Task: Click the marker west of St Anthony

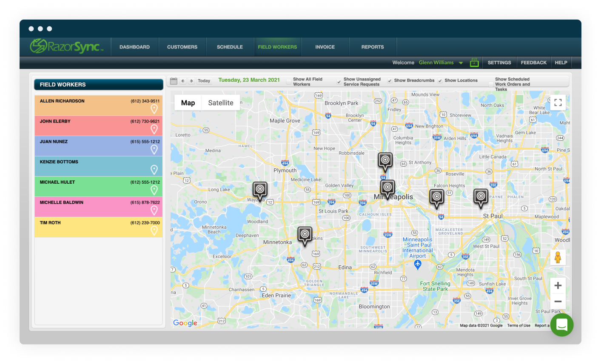Action: tap(385, 162)
